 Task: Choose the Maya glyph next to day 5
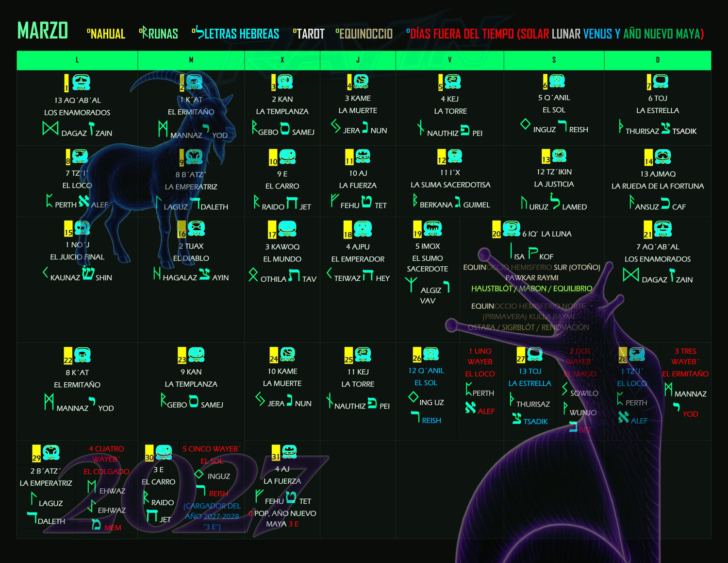click(x=452, y=81)
